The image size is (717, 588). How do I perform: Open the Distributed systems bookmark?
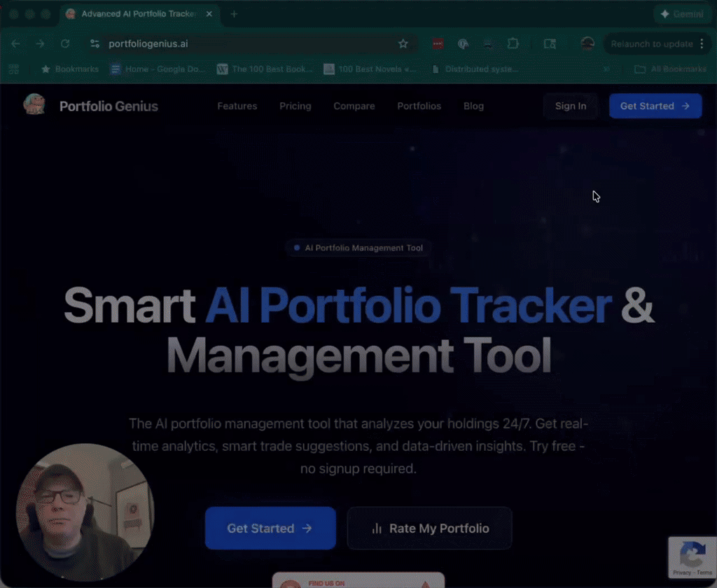pos(475,69)
